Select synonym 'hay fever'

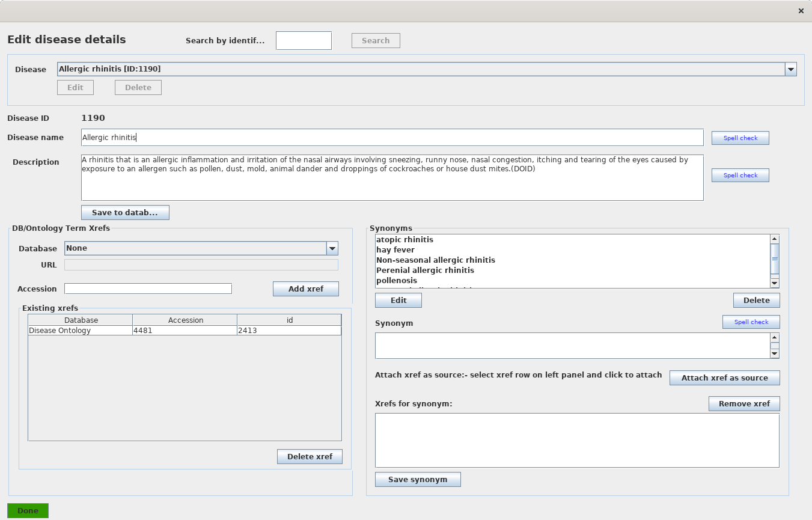pyautogui.click(x=572, y=250)
